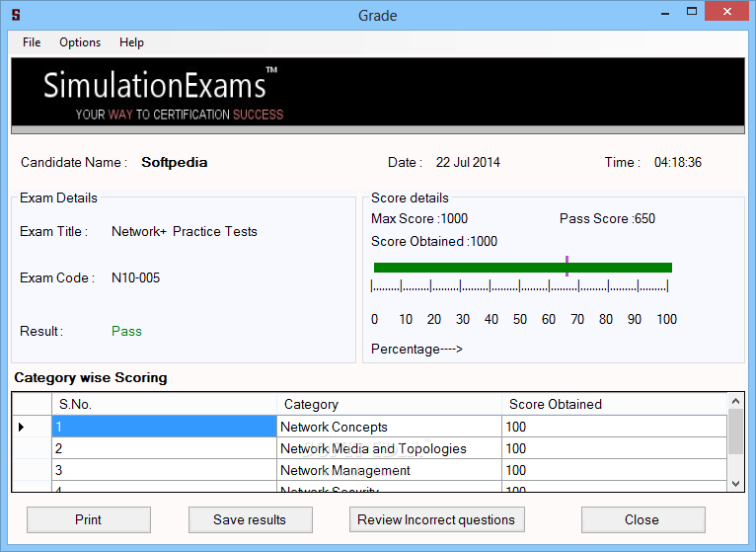Click scrollbar up arrow in scoring table
This screenshot has height=552, width=756.
[x=735, y=401]
